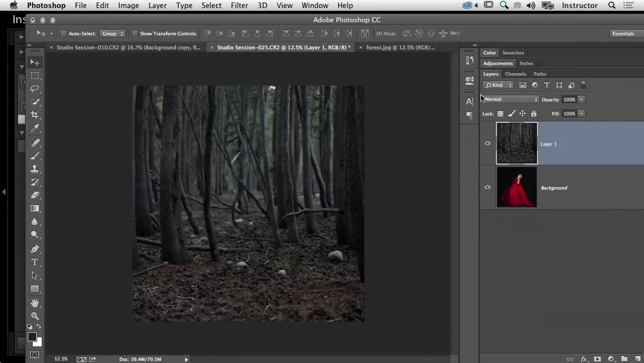Click the Quick Mask mode icon
Screen dimensions: 644x363
pyautogui.click(x=34, y=354)
